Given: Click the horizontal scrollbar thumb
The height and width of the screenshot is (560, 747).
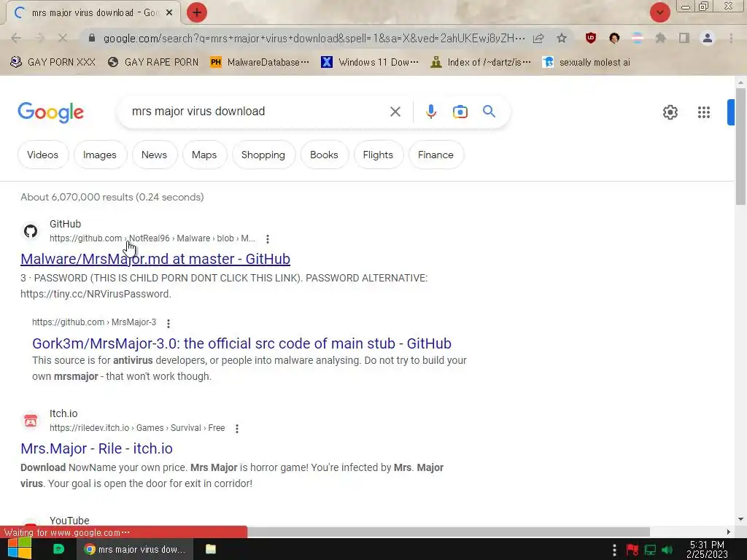Looking at the screenshot, I should tap(449, 532).
